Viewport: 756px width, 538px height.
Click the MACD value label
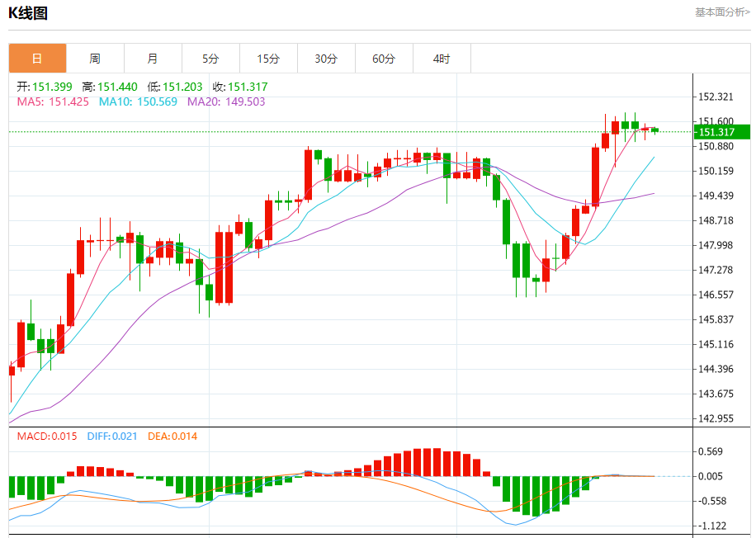(47, 437)
